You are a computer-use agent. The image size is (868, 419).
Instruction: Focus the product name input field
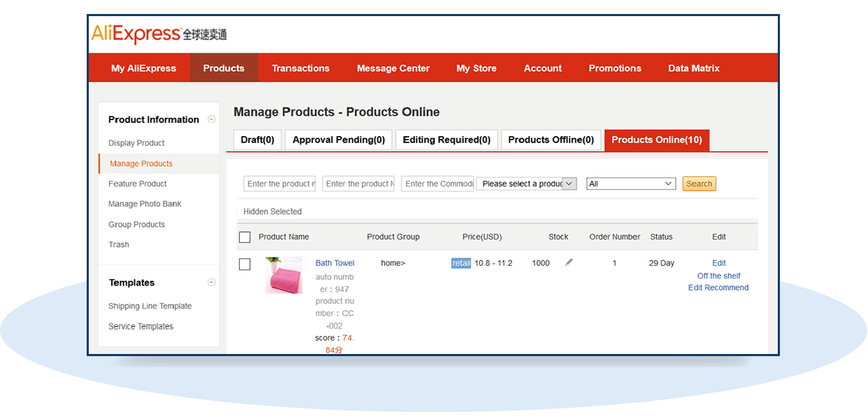click(x=280, y=184)
